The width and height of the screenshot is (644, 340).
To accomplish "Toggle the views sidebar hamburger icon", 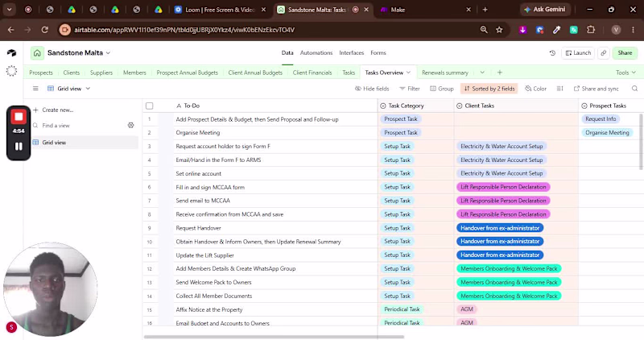I will (35, 89).
